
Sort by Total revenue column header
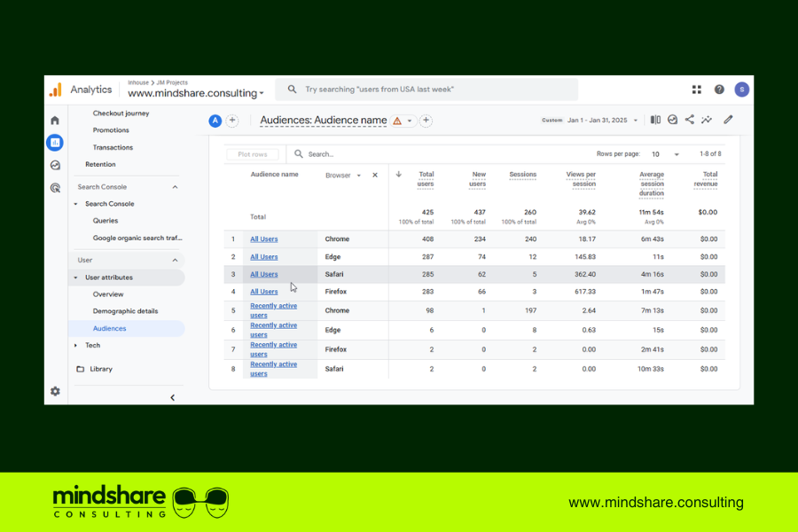[x=706, y=179]
